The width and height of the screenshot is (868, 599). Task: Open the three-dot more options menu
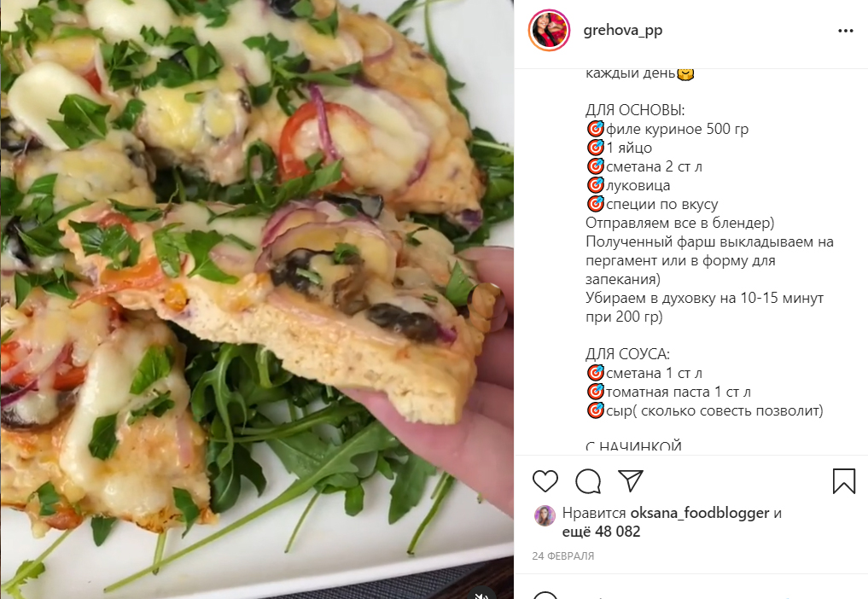pyautogui.click(x=845, y=31)
